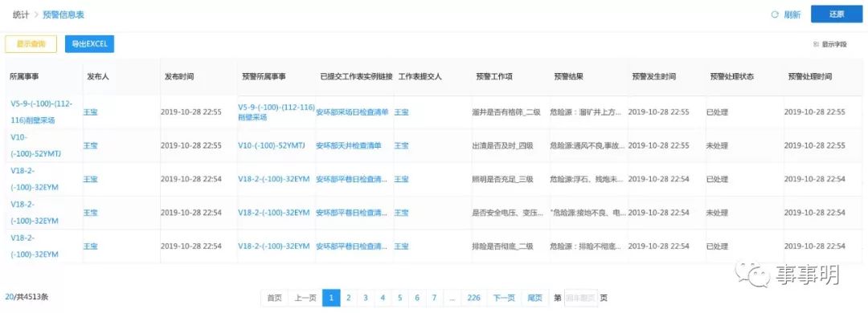Open V5-9-(-100)-(112-116)削壁采场 in the 所属事事 column
This screenshot has width=868, height=313.
click(42, 112)
